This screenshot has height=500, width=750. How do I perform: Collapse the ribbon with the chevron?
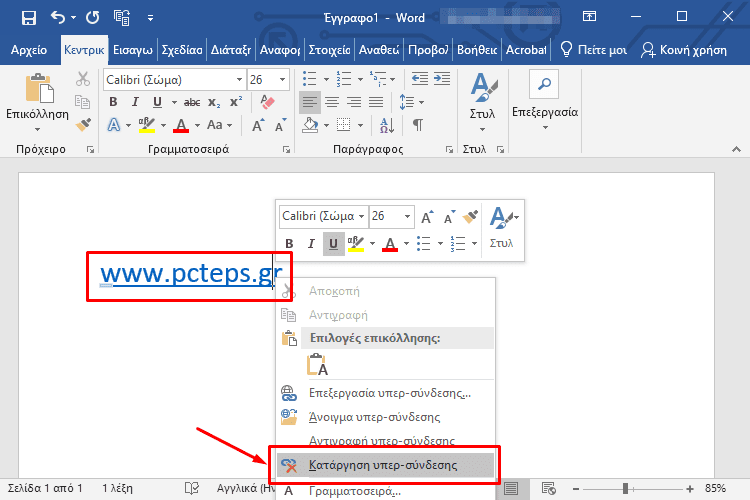click(x=736, y=150)
